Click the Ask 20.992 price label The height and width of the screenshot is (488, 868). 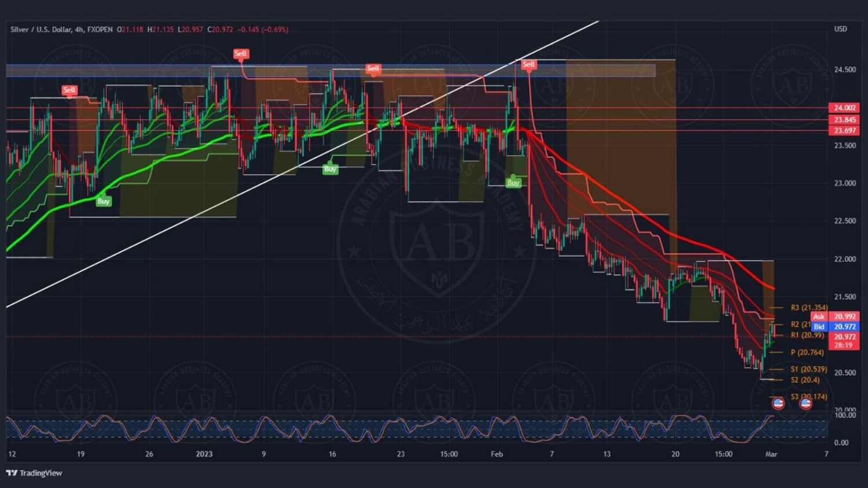tap(835, 316)
